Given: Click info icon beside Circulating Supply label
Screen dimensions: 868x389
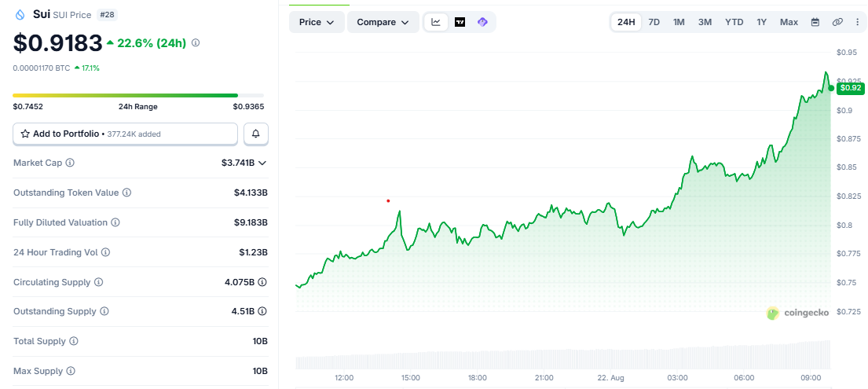Looking at the screenshot, I should [98, 282].
